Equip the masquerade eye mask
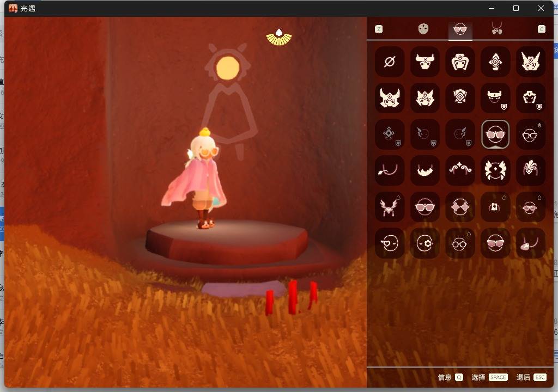This screenshot has width=558, height=392. coord(531,207)
